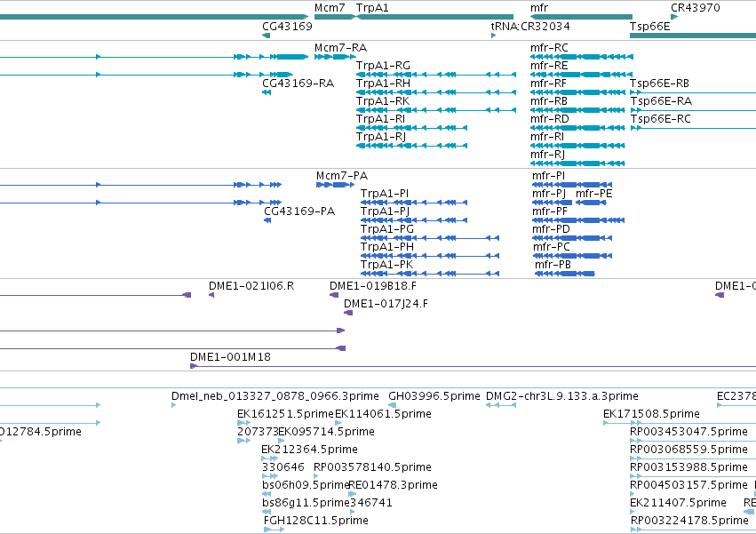
Task: Click the mfr-PC protein label
Action: 551,247
